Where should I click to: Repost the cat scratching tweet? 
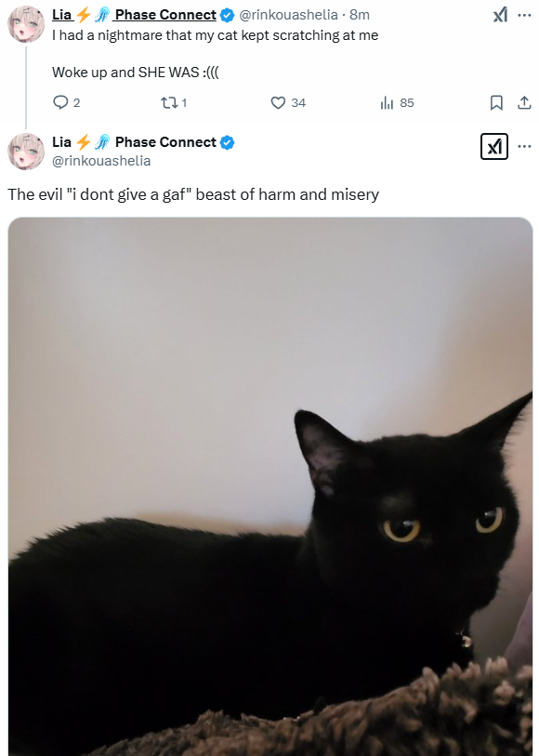click(x=174, y=102)
